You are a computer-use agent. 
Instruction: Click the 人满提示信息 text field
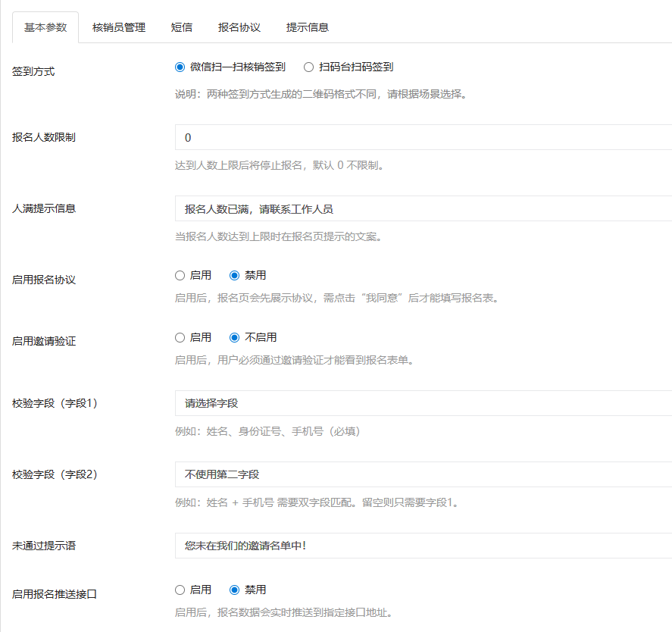(423, 208)
